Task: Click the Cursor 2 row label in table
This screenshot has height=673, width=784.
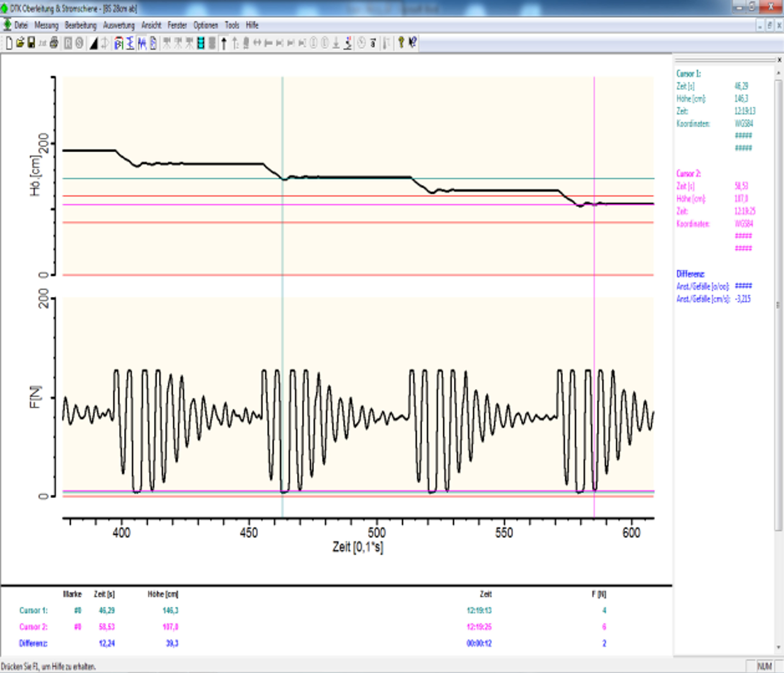Action: pos(33,627)
